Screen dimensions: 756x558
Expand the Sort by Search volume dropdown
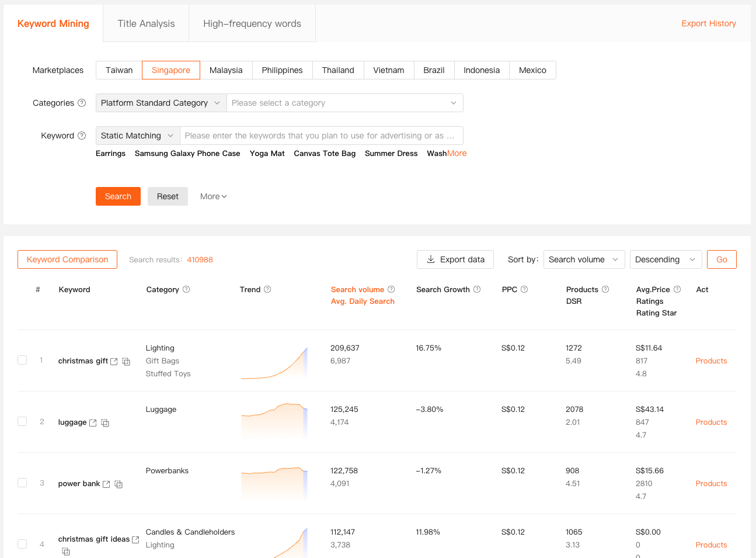584,259
